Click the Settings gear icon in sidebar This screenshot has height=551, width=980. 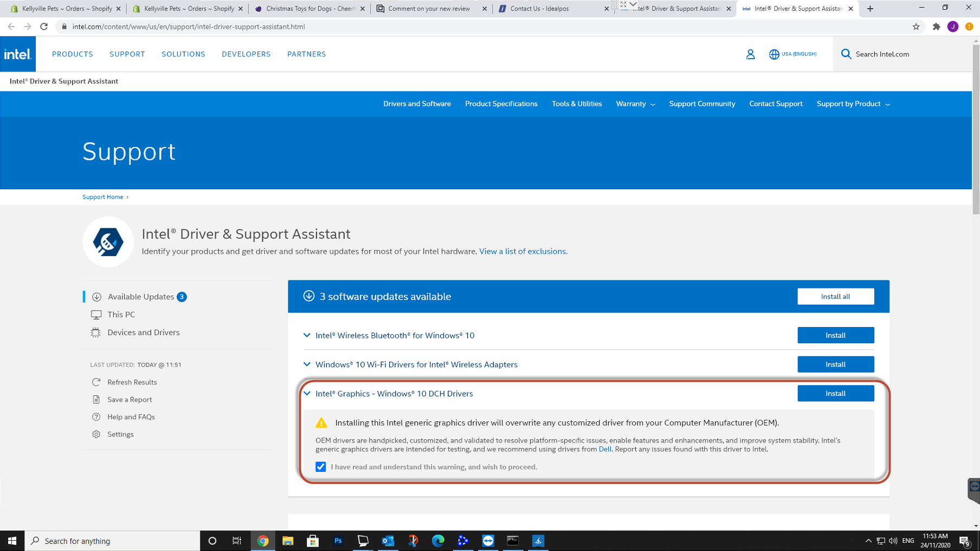[96, 434]
